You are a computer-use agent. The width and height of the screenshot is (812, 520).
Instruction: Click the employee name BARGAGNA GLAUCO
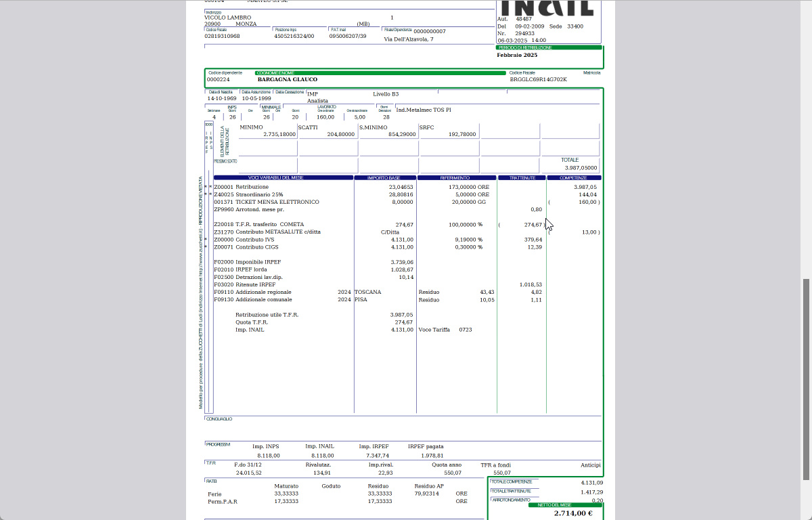point(288,79)
